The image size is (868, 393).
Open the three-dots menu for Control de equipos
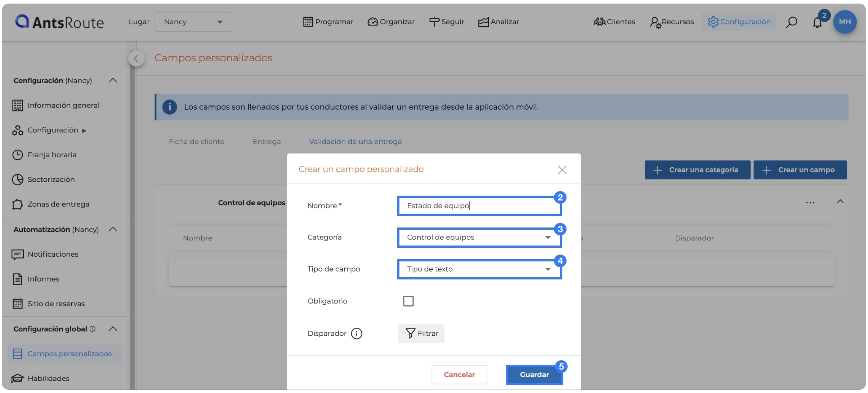pos(810,203)
